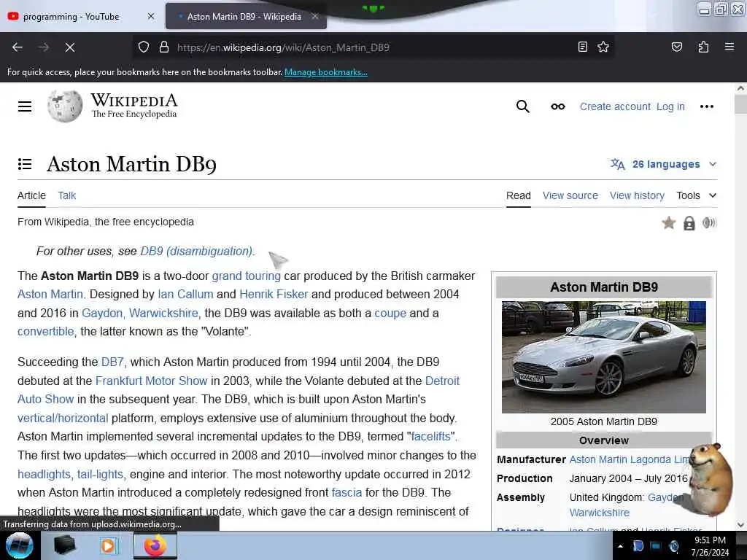Select the Firefox taskbar icon
This screenshot has width=747, height=560.
(155, 545)
